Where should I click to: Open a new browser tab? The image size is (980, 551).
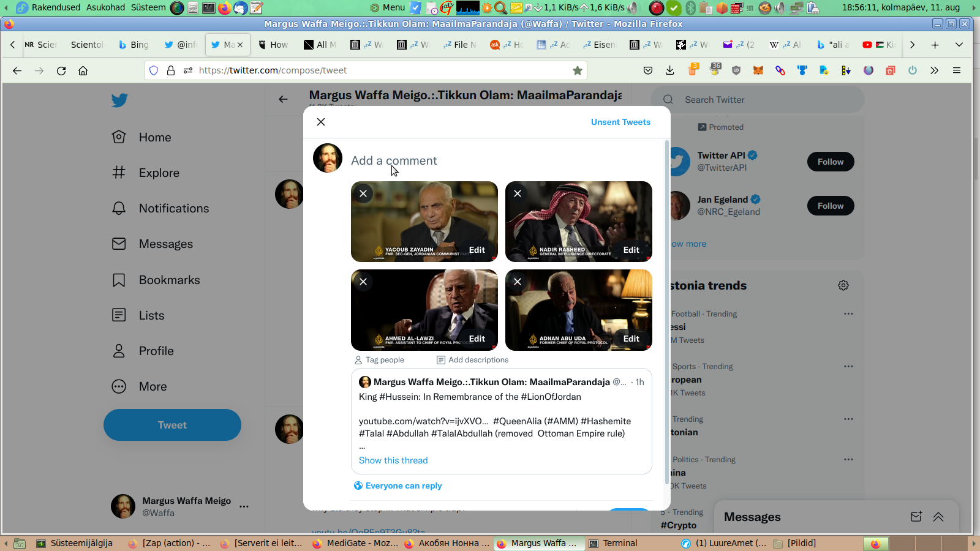[935, 45]
